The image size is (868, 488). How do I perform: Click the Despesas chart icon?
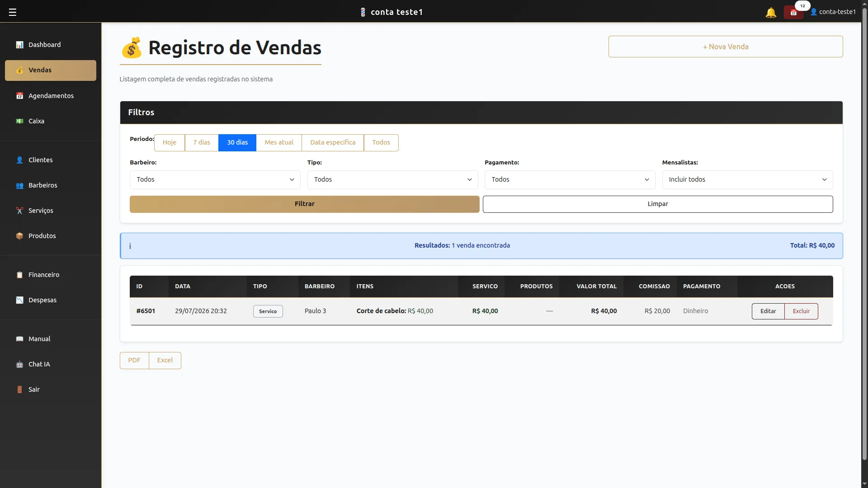coord(19,300)
